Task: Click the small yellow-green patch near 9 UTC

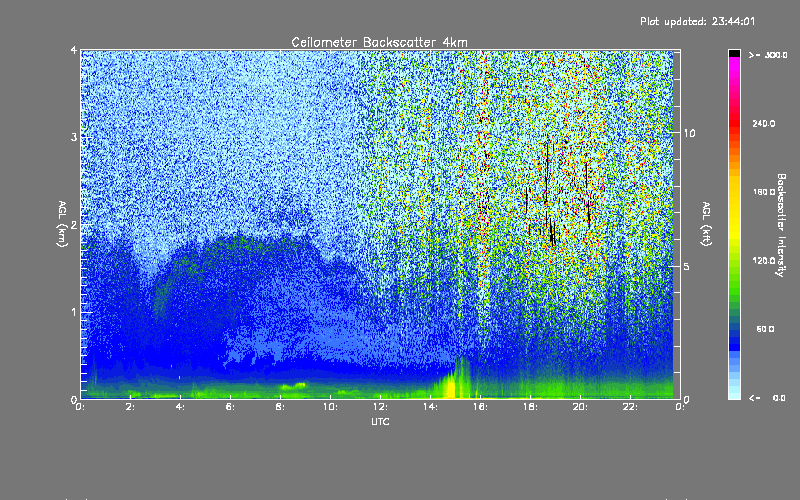Action: click(x=293, y=386)
